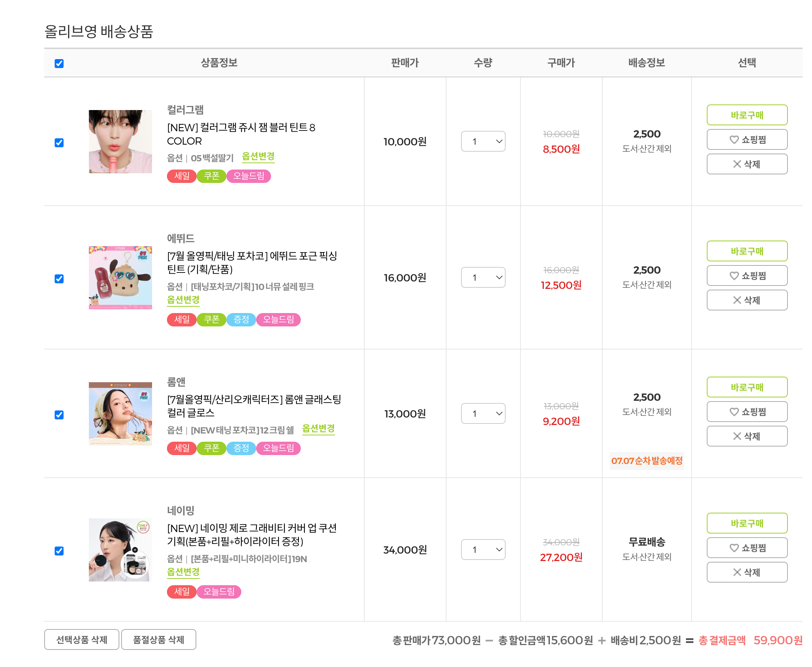Uncheck the 네이밍 cushion checkbox
Image resolution: width=812 pixels, height=667 pixels.
click(59, 551)
